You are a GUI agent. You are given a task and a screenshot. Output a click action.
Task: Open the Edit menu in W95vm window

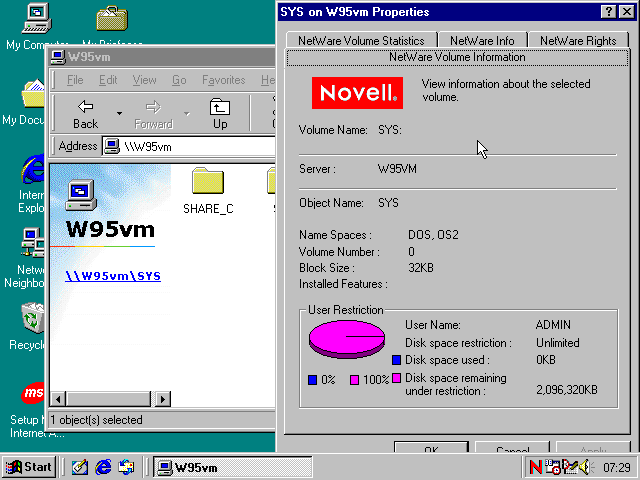coord(108,80)
